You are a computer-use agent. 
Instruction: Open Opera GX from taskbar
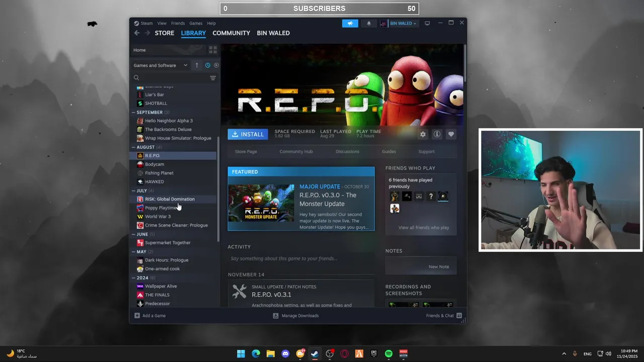(x=344, y=354)
